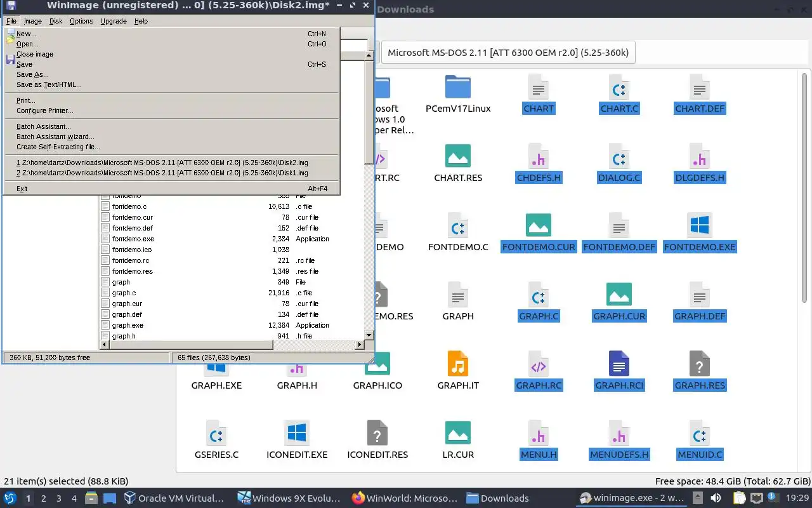
Task: Select FONTDEMO.CUR file in Downloads
Action: (x=539, y=232)
